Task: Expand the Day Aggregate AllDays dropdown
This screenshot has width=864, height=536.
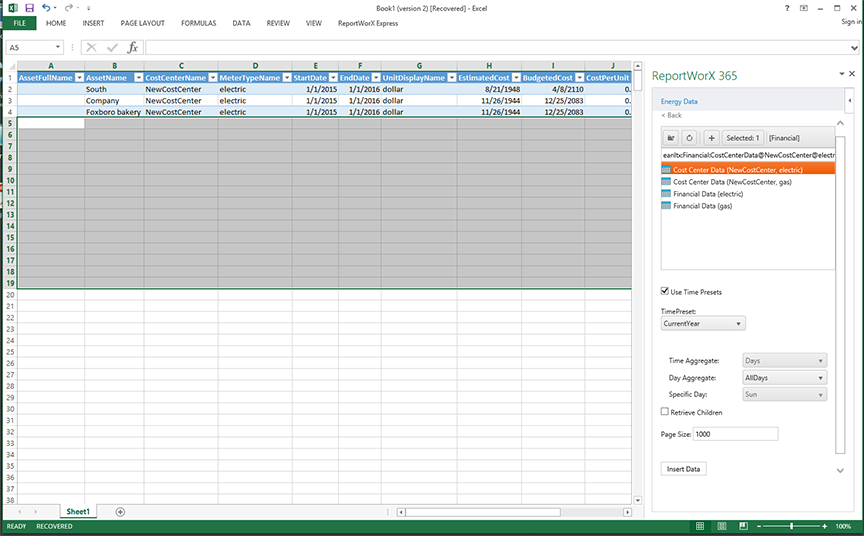Action: pos(784,378)
